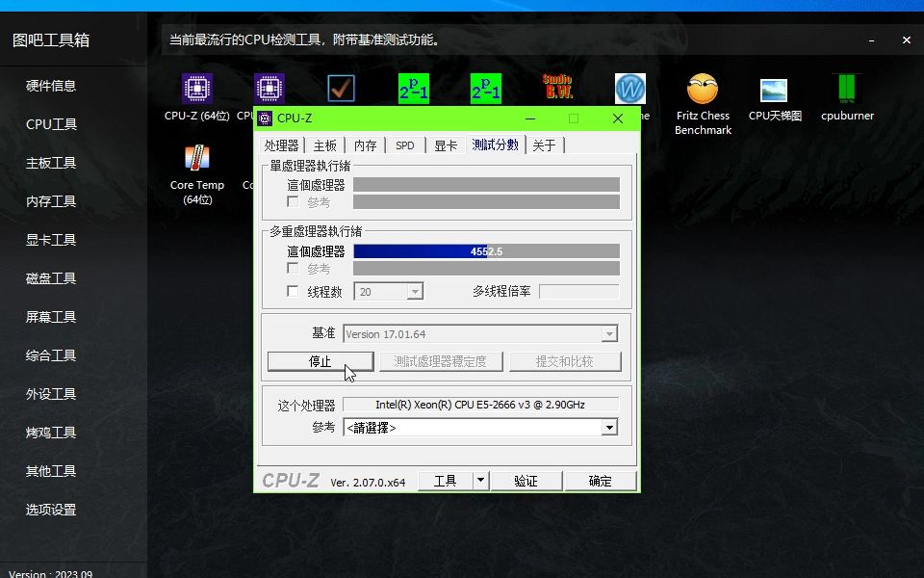Open the thread count dropdown showing 20
This screenshot has height=578, width=924.
[389, 291]
